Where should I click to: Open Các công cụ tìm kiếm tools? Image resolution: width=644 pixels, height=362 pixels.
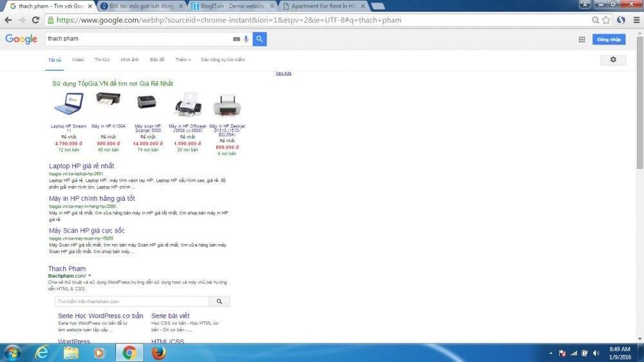pyautogui.click(x=223, y=59)
